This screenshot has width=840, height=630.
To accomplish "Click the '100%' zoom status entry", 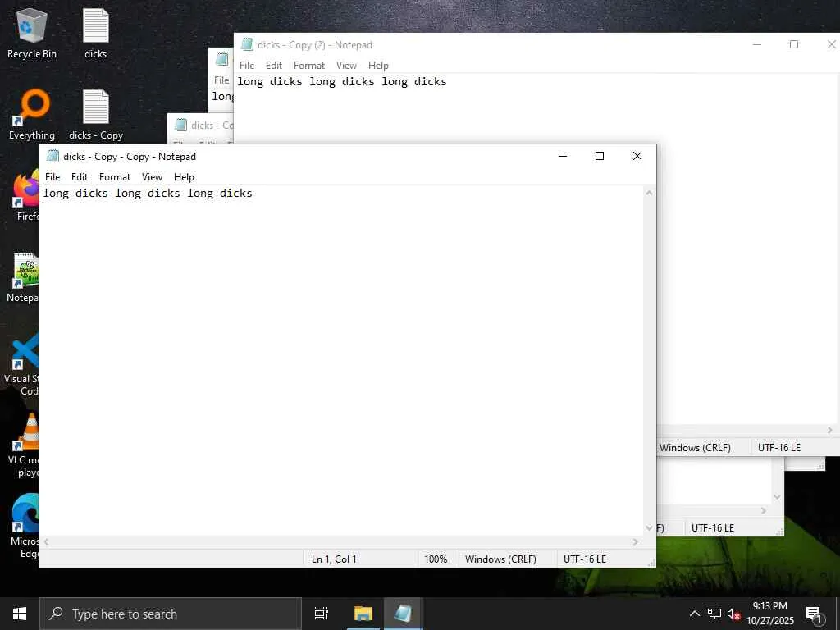I will tap(436, 559).
